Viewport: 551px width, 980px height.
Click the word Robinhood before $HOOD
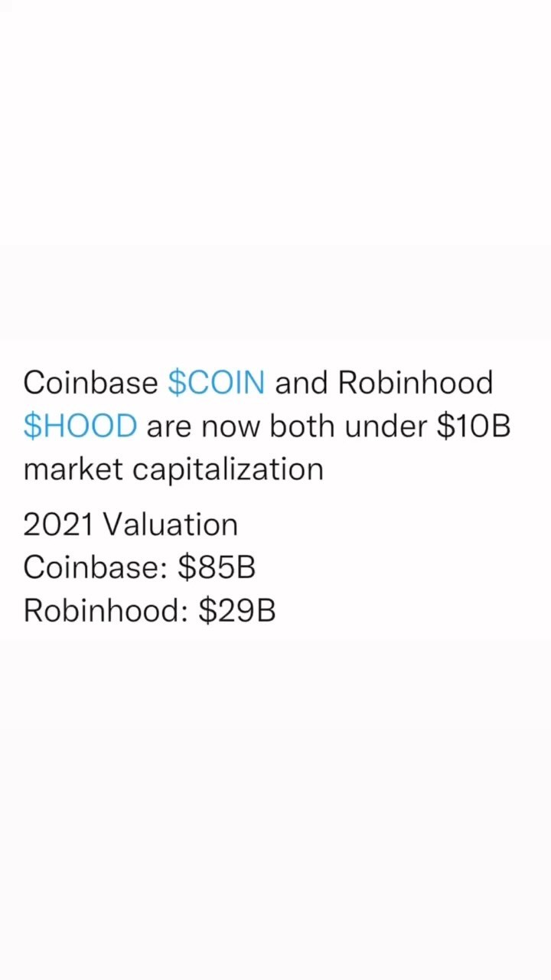tap(416, 383)
